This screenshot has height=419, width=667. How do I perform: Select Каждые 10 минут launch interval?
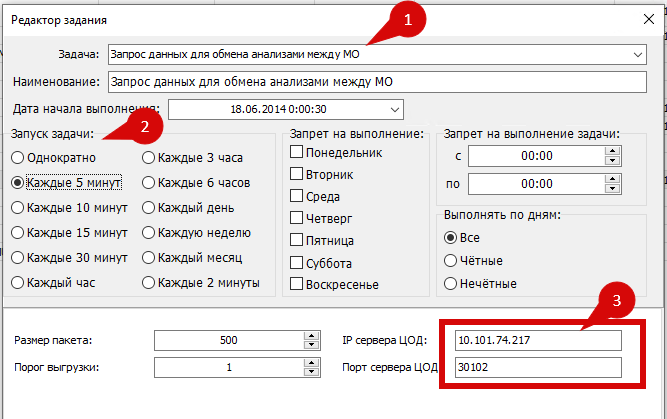pyautogui.click(x=18, y=207)
